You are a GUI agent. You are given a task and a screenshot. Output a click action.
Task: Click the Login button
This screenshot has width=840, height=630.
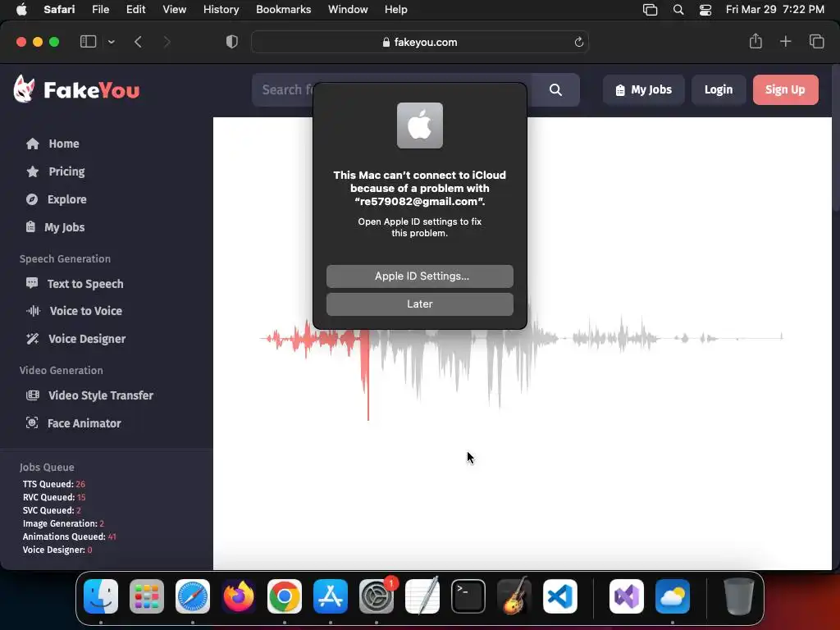pos(719,90)
